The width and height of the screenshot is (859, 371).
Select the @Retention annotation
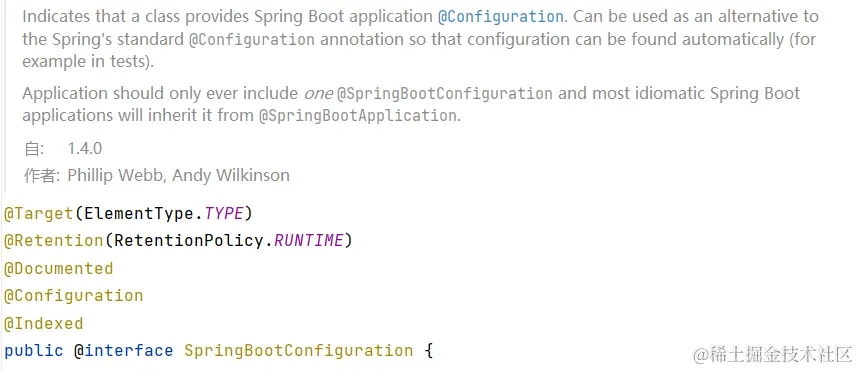pos(53,241)
